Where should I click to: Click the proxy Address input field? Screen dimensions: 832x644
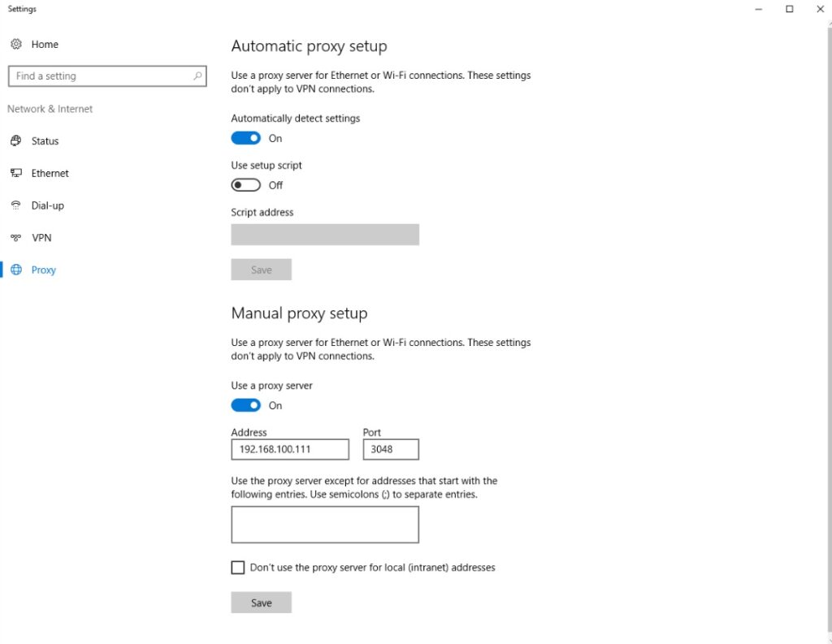(290, 449)
